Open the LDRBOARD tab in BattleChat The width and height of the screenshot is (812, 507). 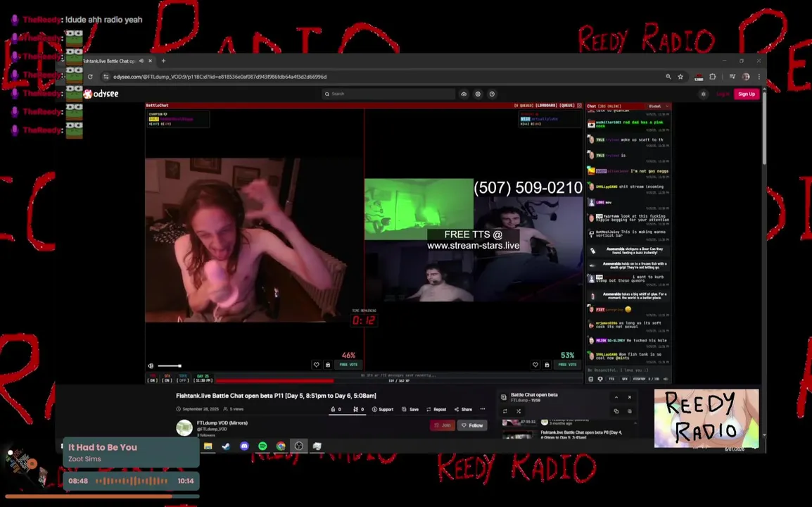pyautogui.click(x=546, y=105)
